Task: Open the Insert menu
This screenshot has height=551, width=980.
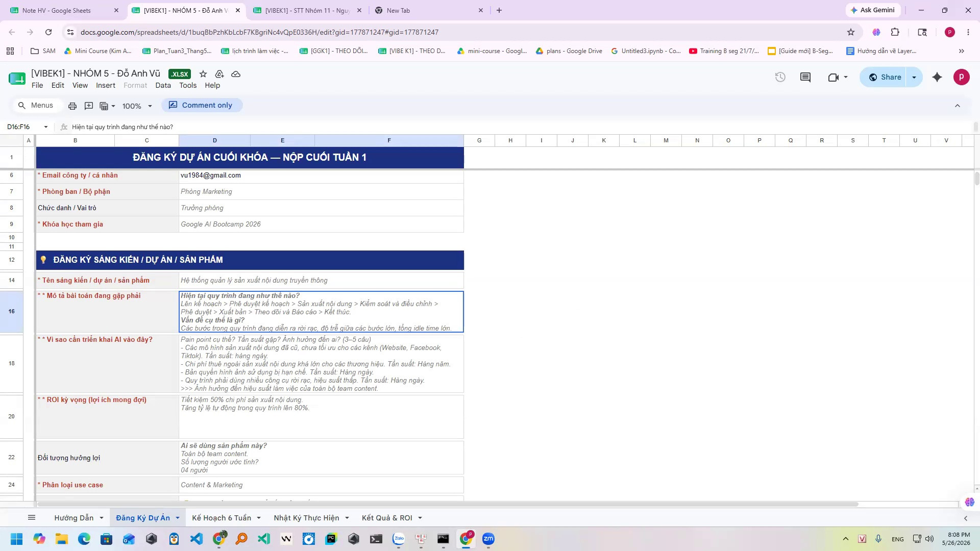Action: coord(106,85)
